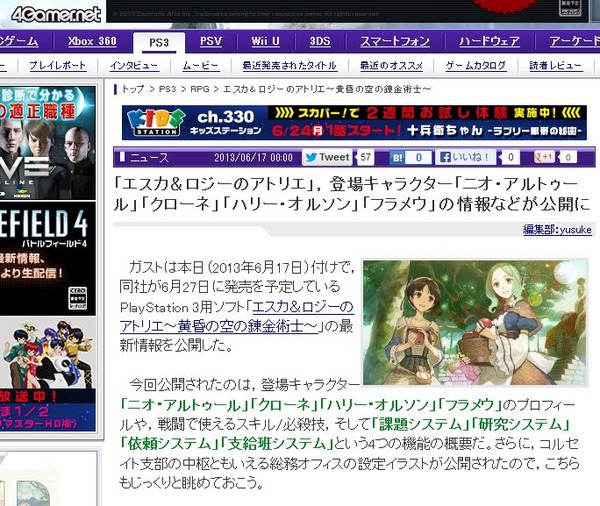
Task: Click the 編集部:yusuke author link
Action: pyautogui.click(x=557, y=230)
